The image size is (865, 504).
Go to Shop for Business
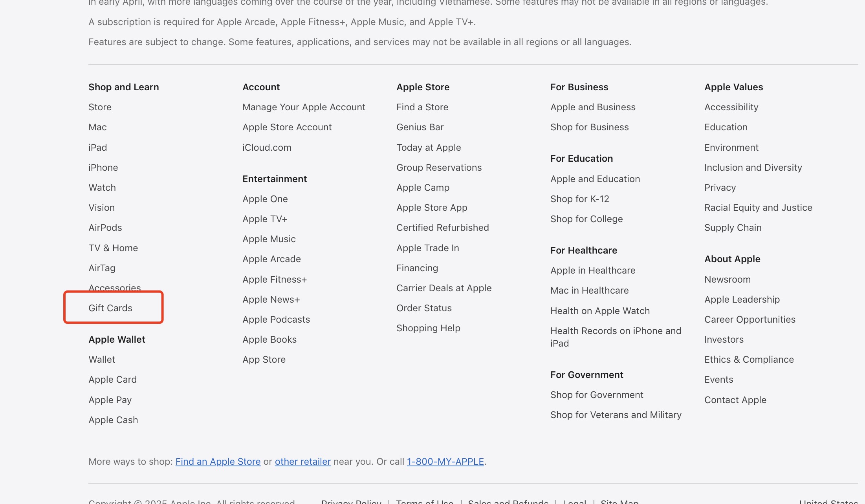(589, 127)
